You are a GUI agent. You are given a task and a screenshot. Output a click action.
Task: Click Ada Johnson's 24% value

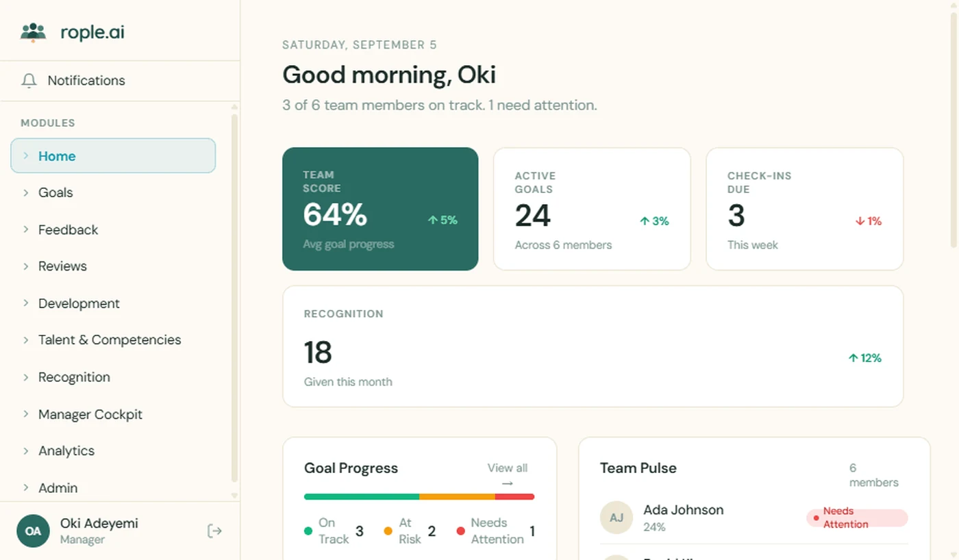tap(654, 527)
